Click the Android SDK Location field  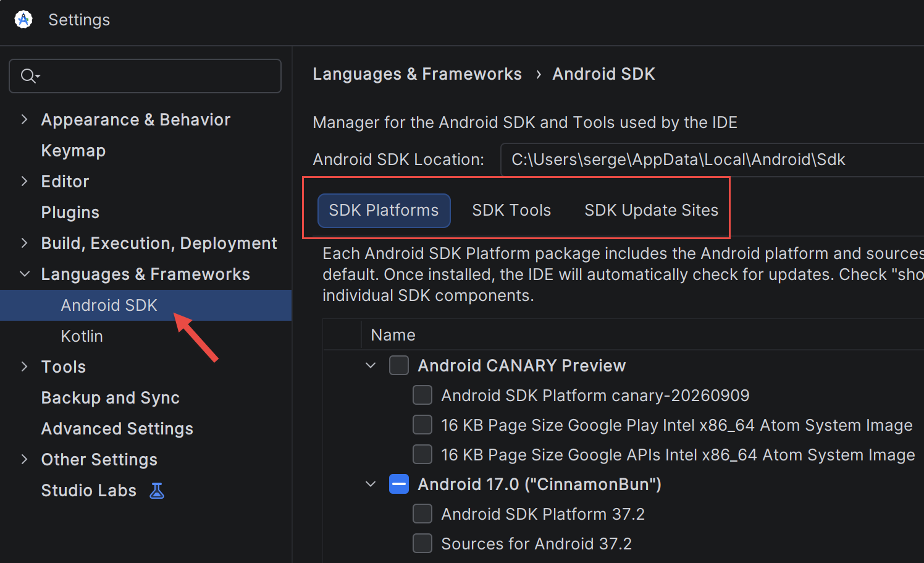712,159
